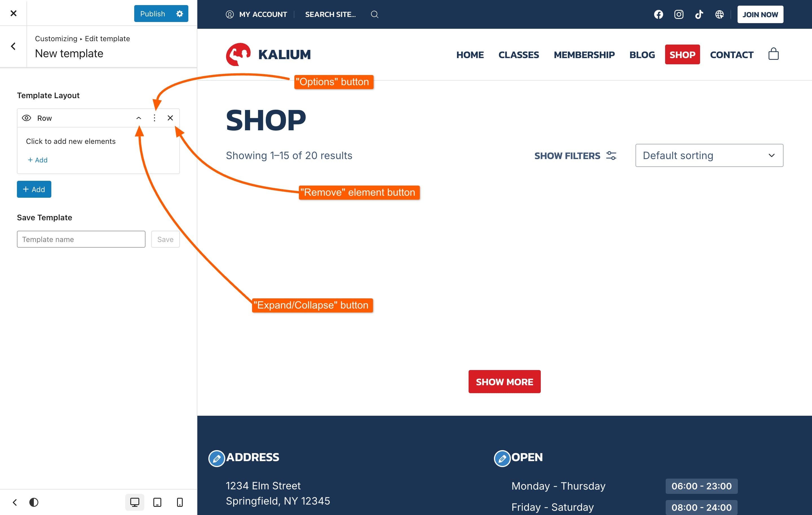Click the site search magnifier icon
The image size is (812, 515).
[374, 14]
